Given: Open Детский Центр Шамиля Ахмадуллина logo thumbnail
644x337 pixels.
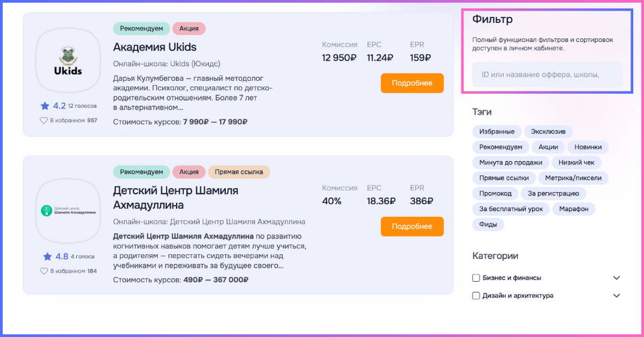Looking at the screenshot, I should (67, 210).
